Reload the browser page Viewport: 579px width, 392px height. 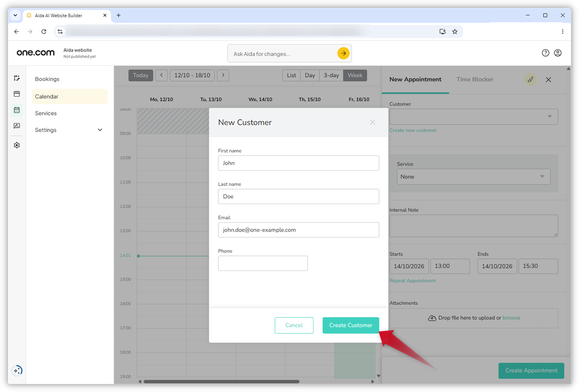(44, 31)
